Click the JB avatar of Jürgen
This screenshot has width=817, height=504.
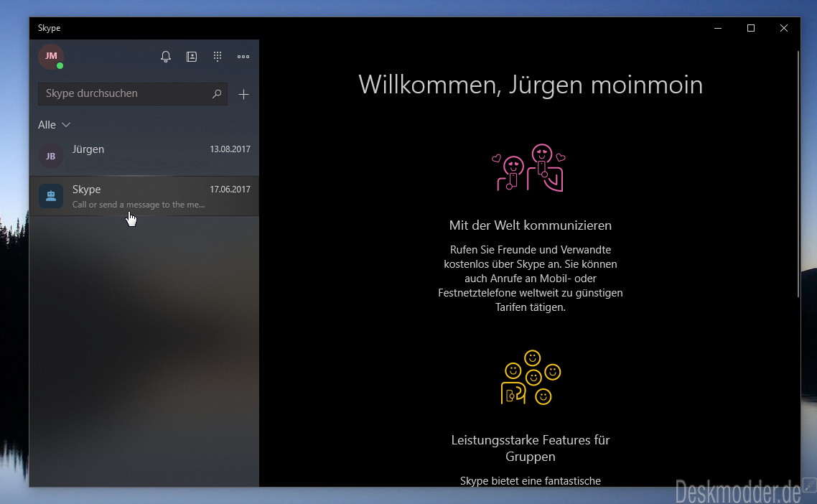point(50,156)
